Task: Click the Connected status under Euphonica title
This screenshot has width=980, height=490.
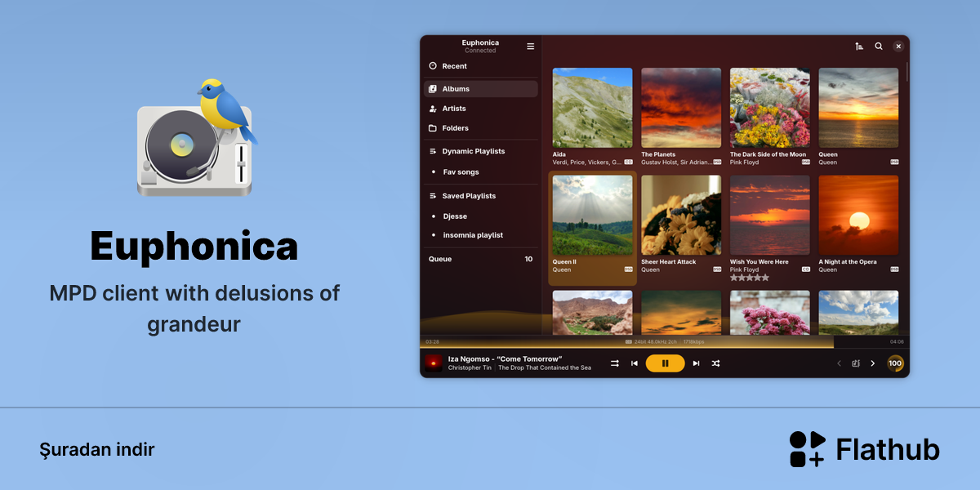Action: [x=480, y=51]
